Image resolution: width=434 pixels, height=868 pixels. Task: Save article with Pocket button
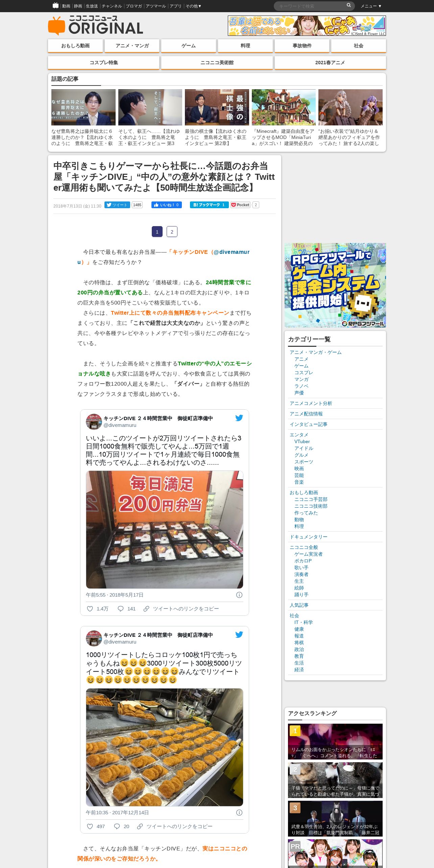[240, 205]
